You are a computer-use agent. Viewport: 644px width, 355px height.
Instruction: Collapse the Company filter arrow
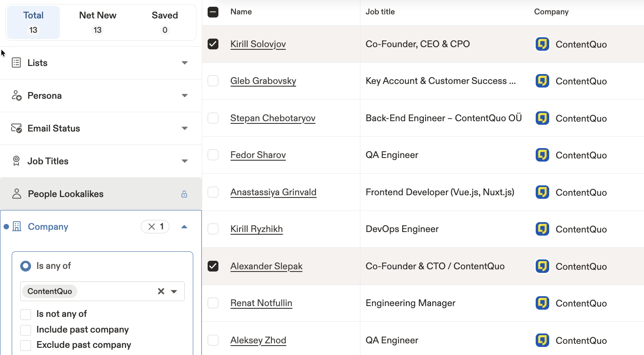pyautogui.click(x=184, y=227)
